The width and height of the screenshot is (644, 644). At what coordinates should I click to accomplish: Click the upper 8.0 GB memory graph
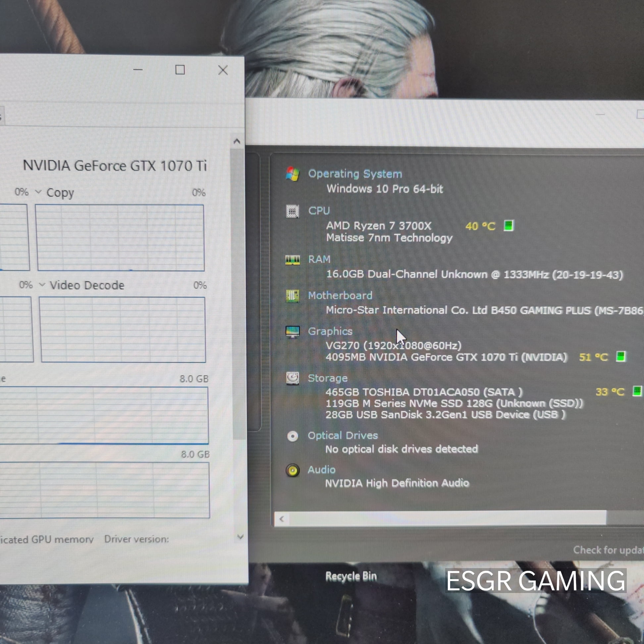click(104, 415)
